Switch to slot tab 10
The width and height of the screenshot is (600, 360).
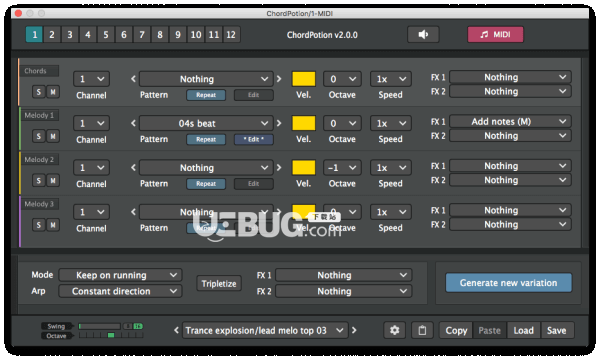tap(196, 34)
